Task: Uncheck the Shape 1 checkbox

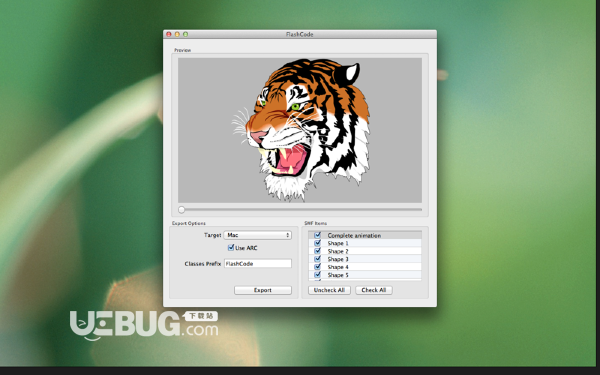Action: pos(317,243)
